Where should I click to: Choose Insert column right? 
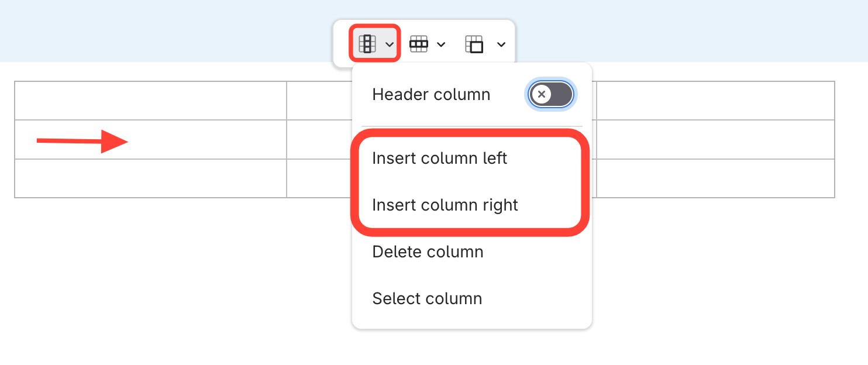point(445,205)
